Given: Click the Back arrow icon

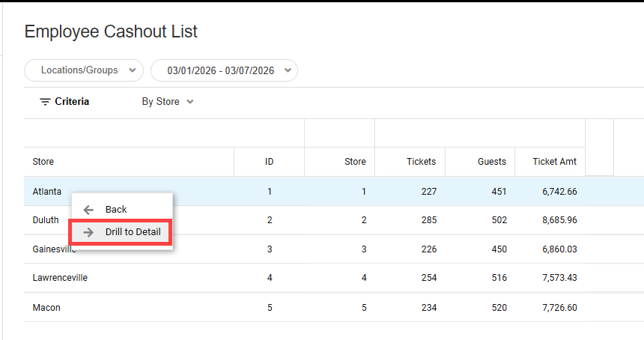Looking at the screenshot, I should 88,210.
